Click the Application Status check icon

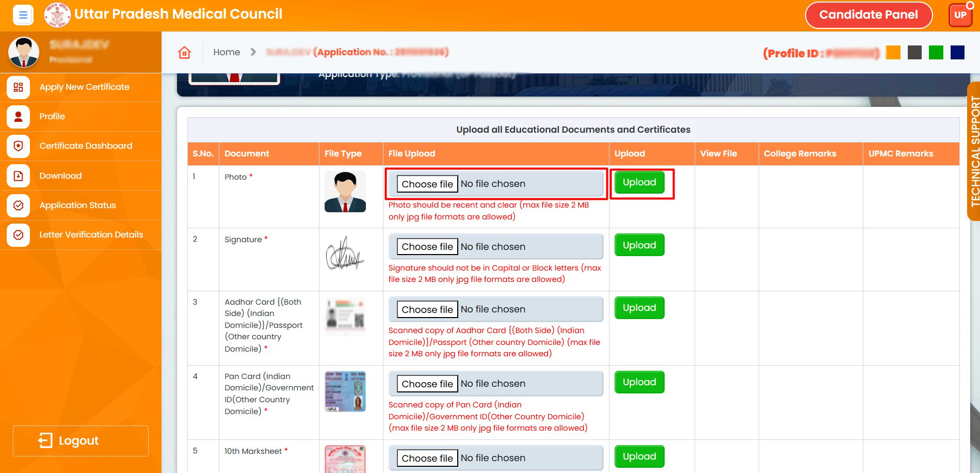click(x=18, y=206)
